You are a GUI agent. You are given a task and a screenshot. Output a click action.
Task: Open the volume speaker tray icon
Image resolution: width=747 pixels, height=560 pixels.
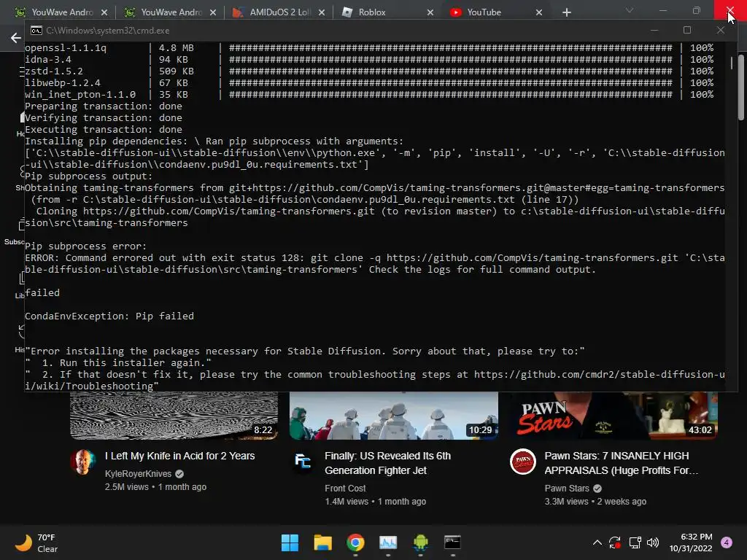653,542
